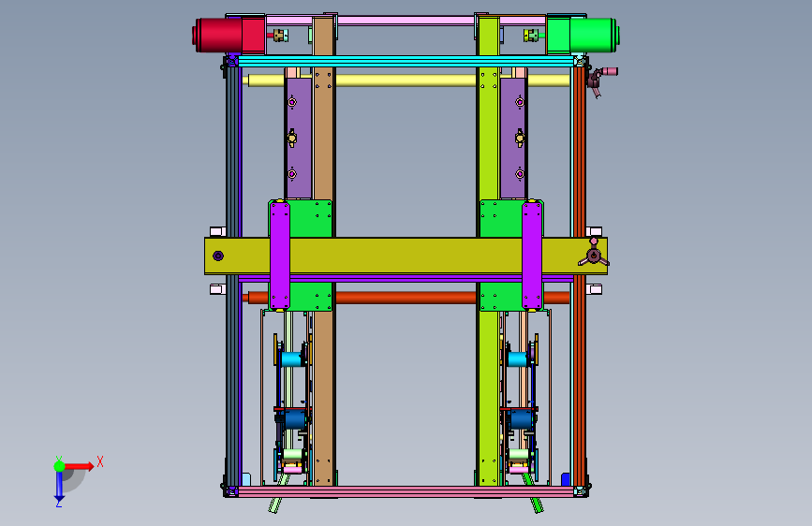Select the right violet mounting plate

point(513,139)
